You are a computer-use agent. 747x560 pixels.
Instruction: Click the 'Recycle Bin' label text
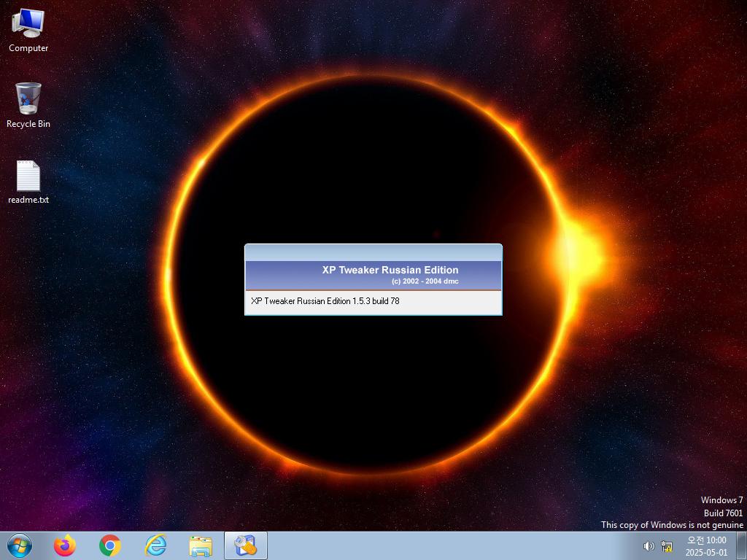click(x=28, y=124)
